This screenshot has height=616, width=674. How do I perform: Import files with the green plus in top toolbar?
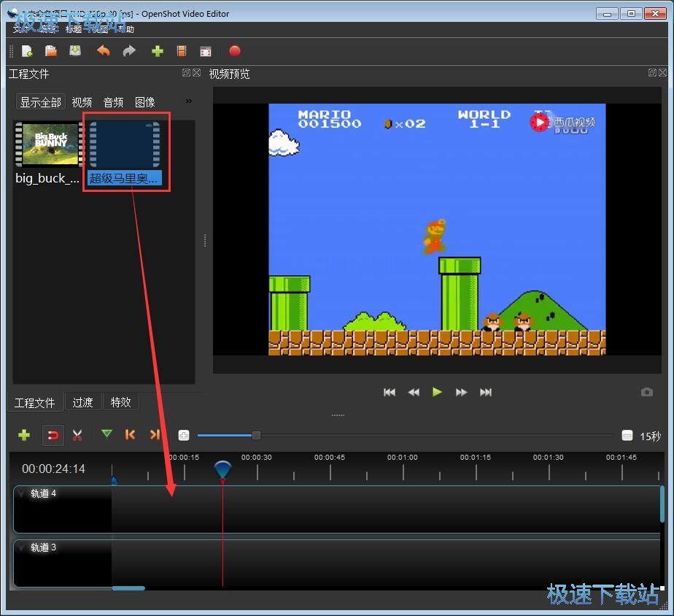pyautogui.click(x=158, y=51)
